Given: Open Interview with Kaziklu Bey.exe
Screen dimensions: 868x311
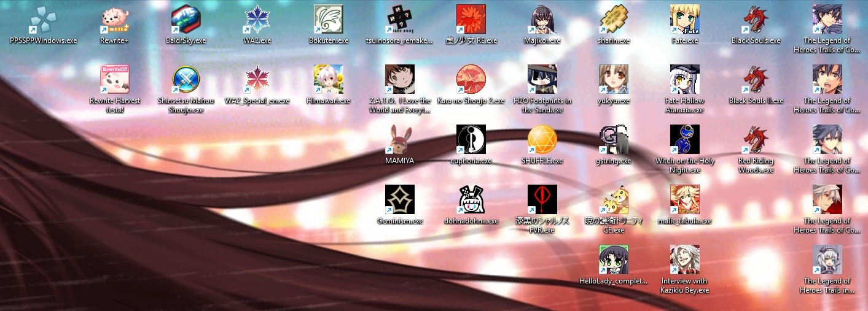Looking at the screenshot, I should 685,260.
